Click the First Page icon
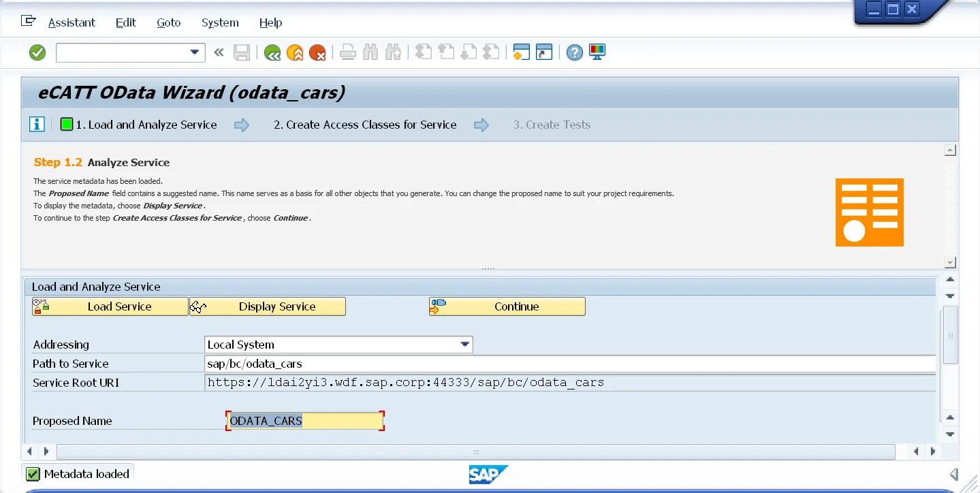This screenshot has width=980, height=493. point(424,52)
